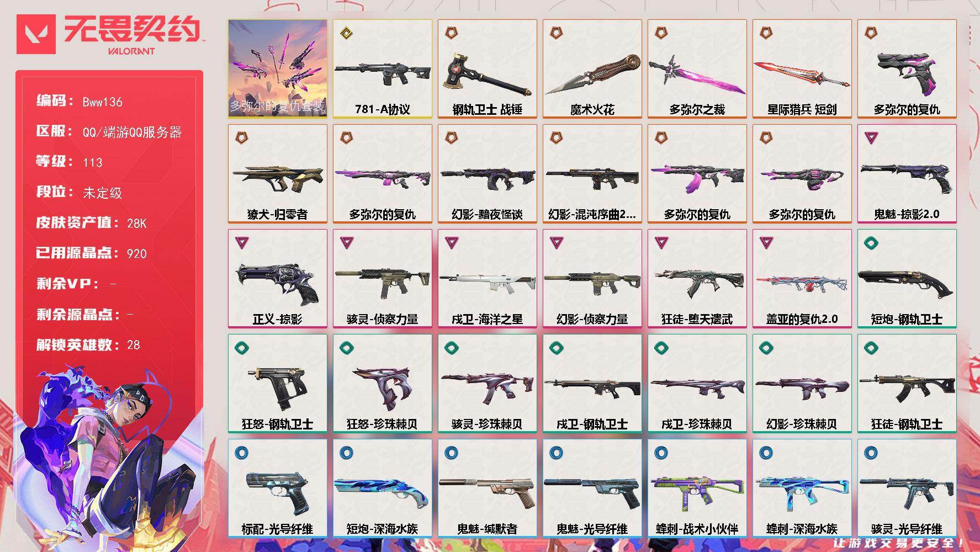The image size is (980, 552).
Task: Select the 骇灵-光导纤维 skin card
Action: (907, 489)
